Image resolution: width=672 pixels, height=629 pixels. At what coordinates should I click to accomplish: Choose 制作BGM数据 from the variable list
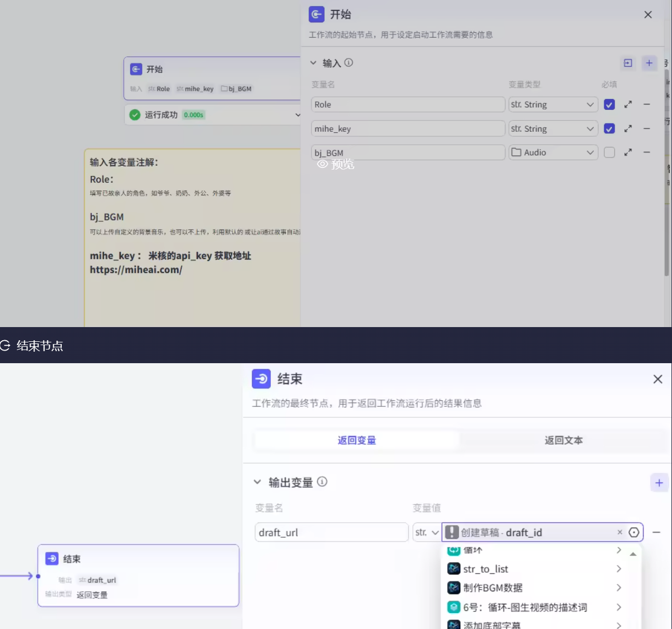pos(493,588)
